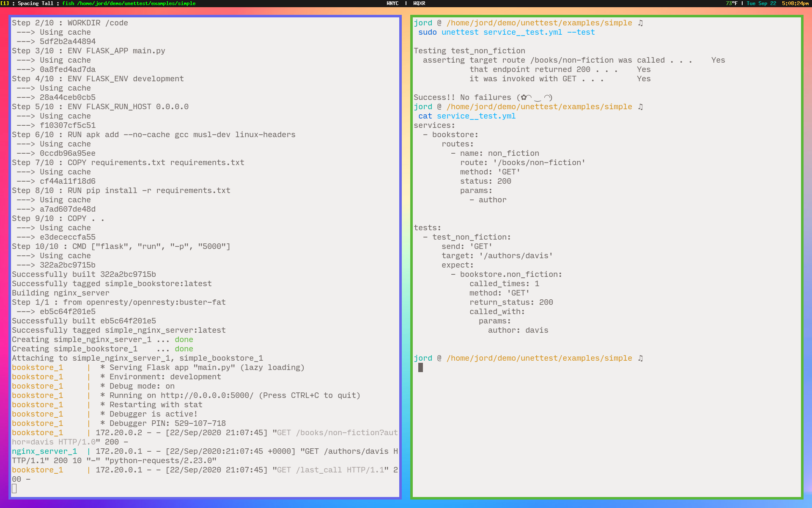This screenshot has height=508, width=812.
Task: Click 'Step 8/10 : RUN pip install' line
Action: point(121,190)
